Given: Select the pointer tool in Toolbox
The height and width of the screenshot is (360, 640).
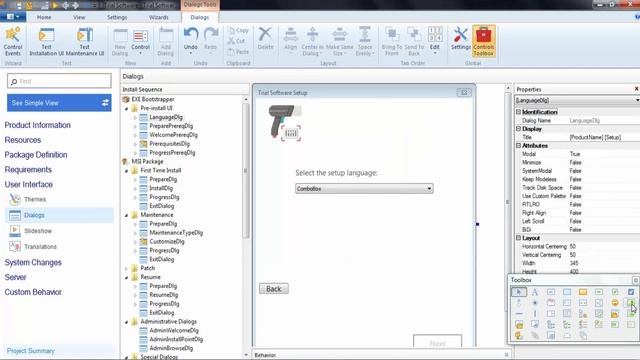Looking at the screenshot, I should (x=519, y=292).
